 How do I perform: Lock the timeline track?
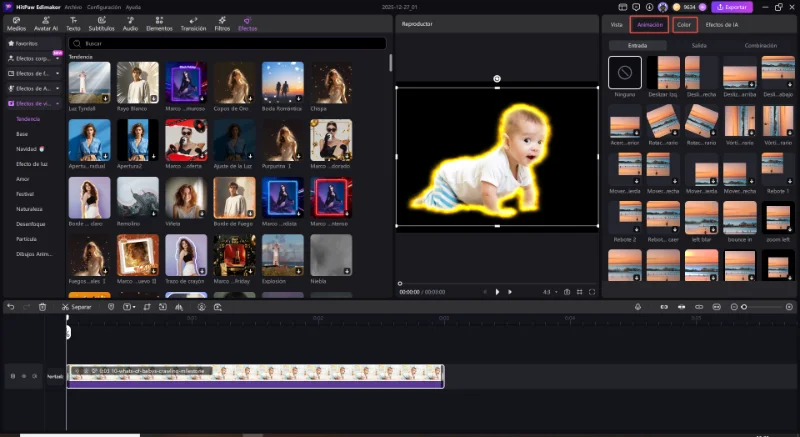coord(13,376)
